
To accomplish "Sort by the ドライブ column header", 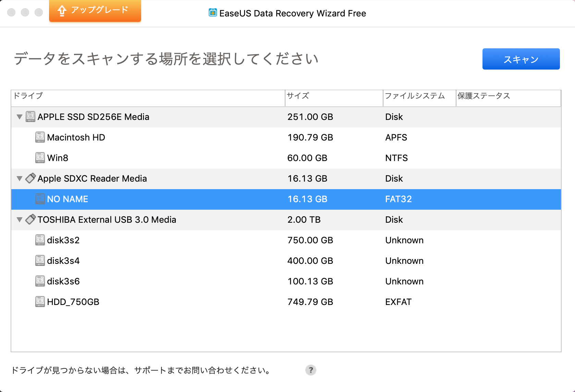I will tap(148, 98).
